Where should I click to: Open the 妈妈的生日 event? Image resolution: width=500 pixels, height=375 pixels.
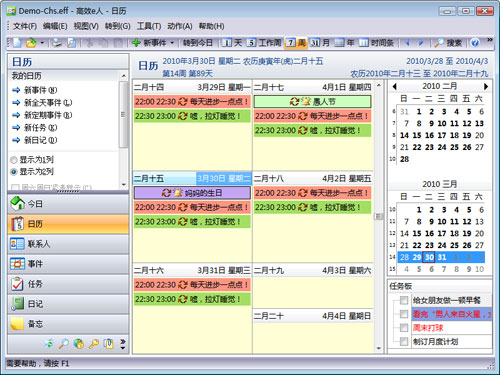click(192, 193)
